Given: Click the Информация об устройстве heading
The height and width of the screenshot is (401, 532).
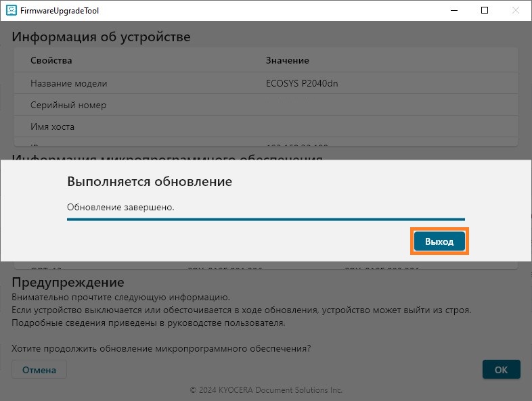Looking at the screenshot, I should tap(101, 37).
